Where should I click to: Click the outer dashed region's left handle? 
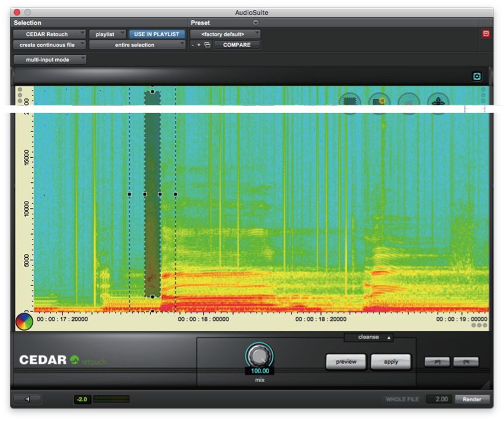tap(129, 194)
